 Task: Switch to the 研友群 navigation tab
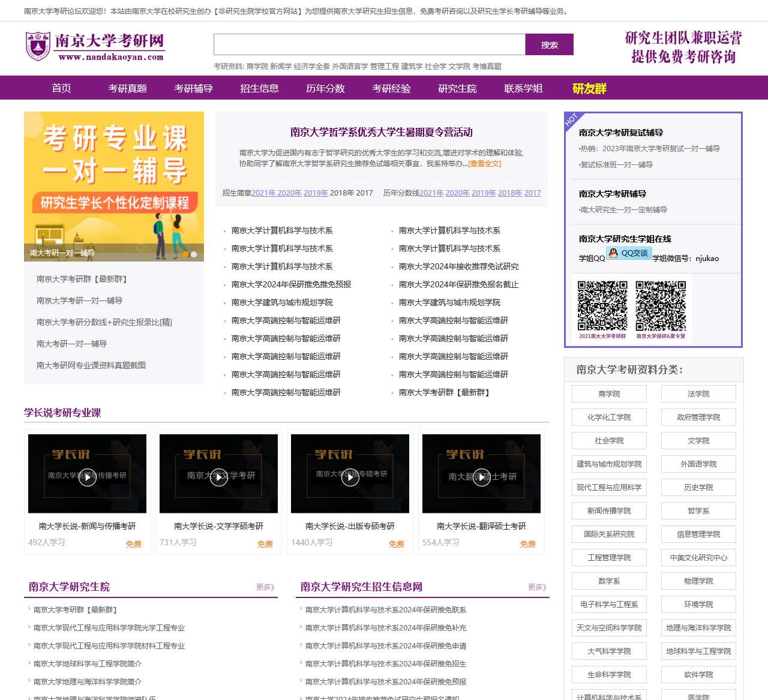(589, 88)
